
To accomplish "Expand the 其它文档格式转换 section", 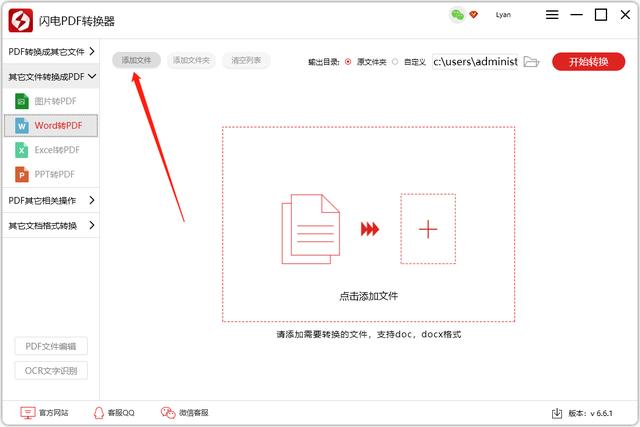I will pyautogui.click(x=50, y=225).
